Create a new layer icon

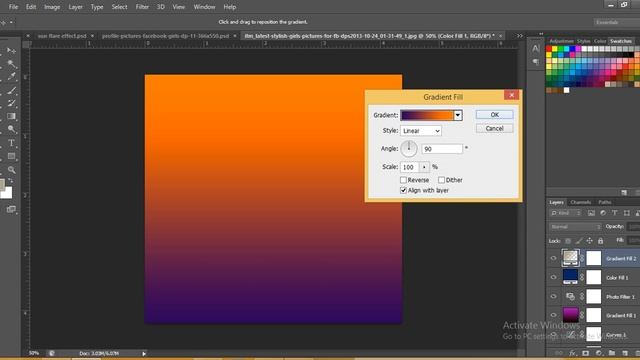coord(625,353)
